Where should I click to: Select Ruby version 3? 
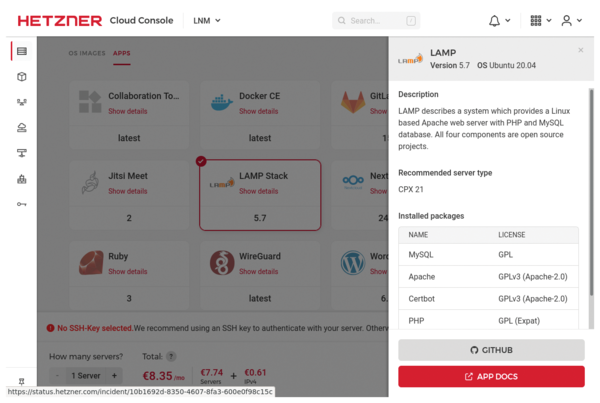pos(129,299)
